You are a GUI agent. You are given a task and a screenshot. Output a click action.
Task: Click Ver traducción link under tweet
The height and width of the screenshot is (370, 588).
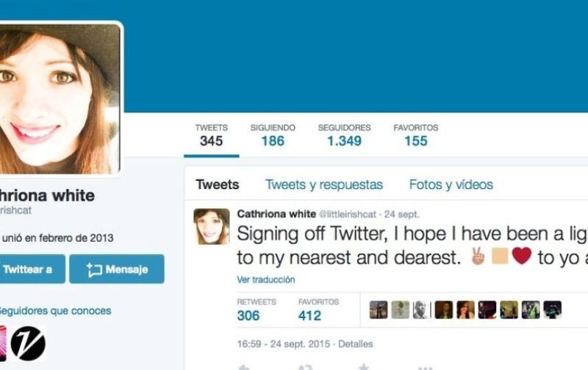266,280
